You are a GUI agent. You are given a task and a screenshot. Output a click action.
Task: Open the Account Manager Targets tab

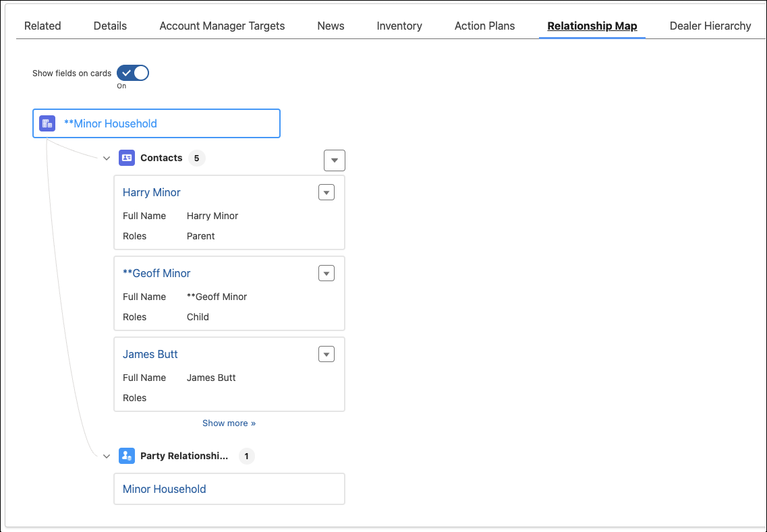point(222,26)
